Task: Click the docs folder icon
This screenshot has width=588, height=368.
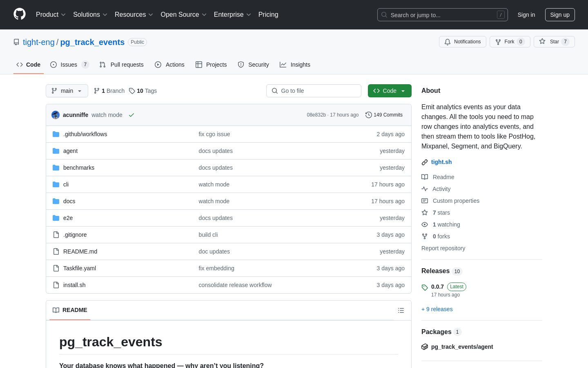Action: [56, 201]
